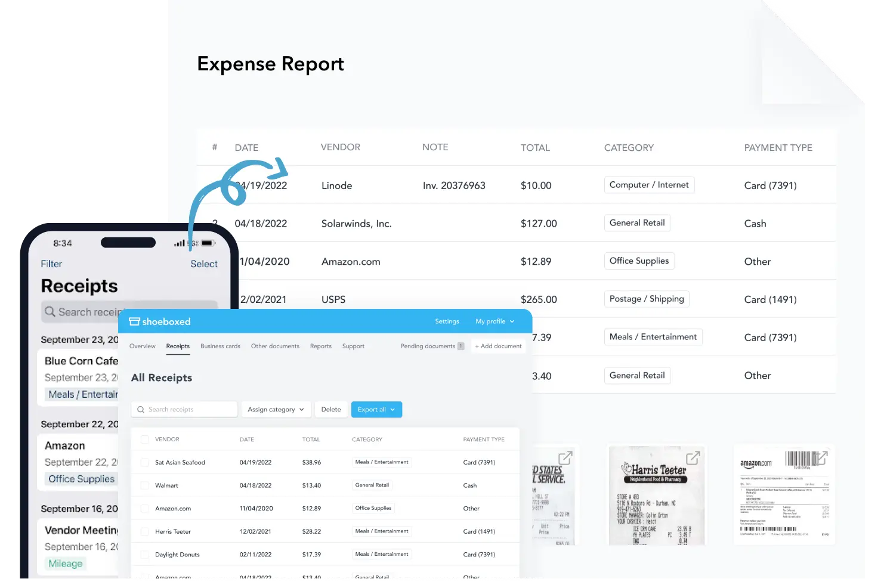The height and width of the screenshot is (588, 884).
Task: Check the Herris Teeter row checkbox
Action: click(144, 531)
